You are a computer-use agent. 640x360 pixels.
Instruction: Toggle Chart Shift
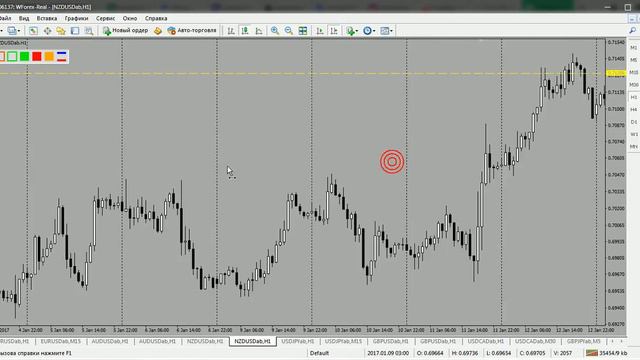(x=334, y=31)
